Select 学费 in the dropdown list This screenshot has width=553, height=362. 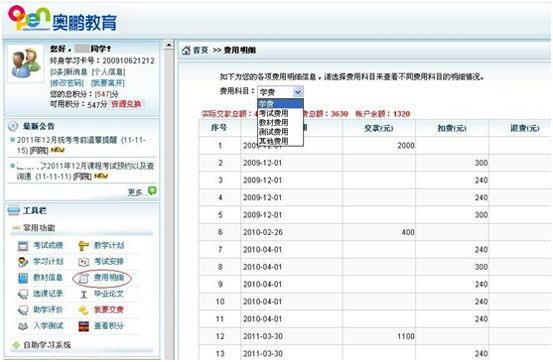(x=280, y=104)
